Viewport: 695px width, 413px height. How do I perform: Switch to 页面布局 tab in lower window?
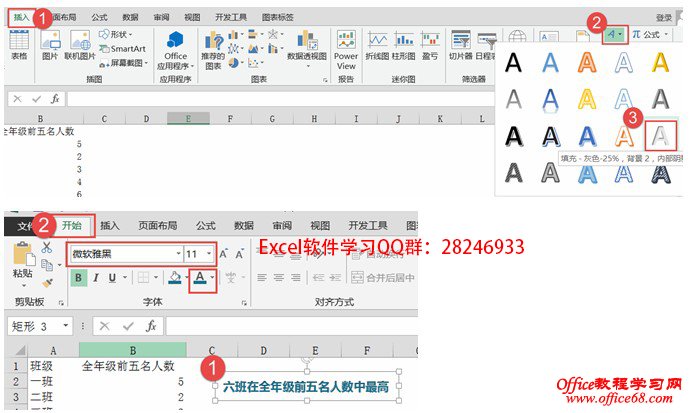[158, 226]
